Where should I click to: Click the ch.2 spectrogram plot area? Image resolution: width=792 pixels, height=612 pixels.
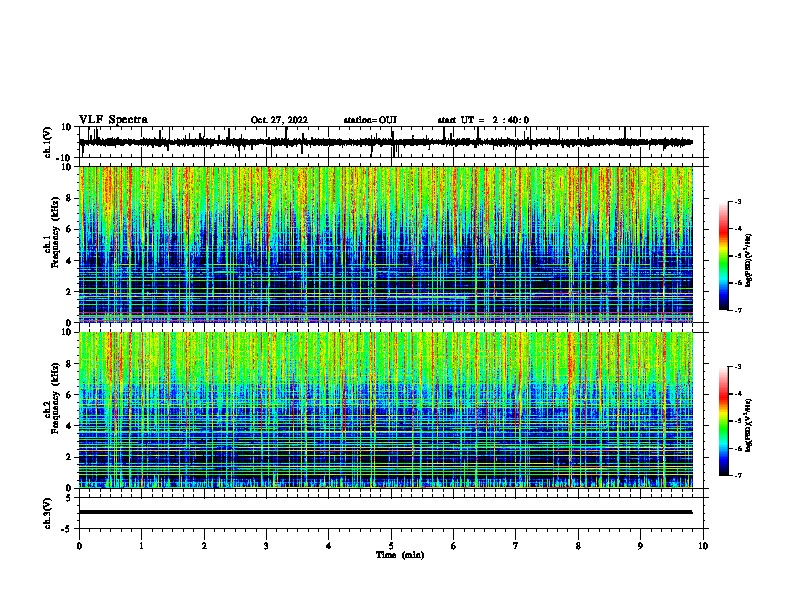pyautogui.click(x=386, y=410)
